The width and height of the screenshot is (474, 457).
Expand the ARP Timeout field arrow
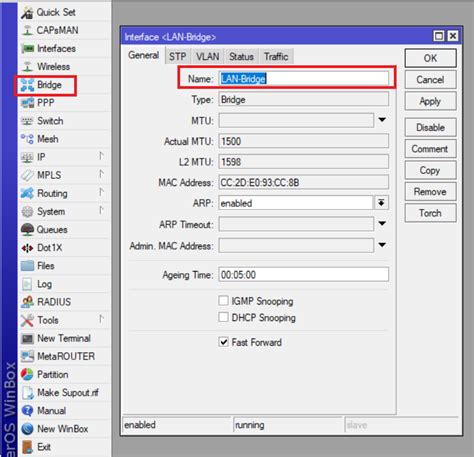(x=382, y=223)
